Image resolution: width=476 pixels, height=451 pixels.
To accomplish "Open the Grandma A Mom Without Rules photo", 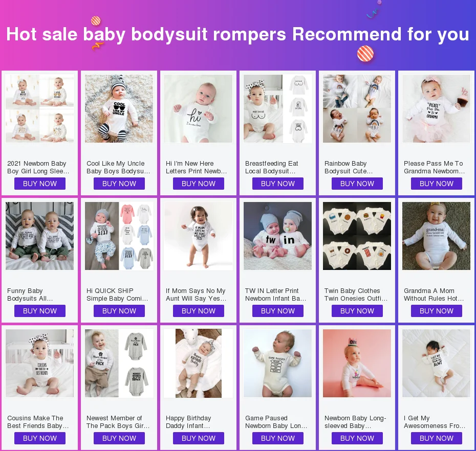I will (436, 236).
